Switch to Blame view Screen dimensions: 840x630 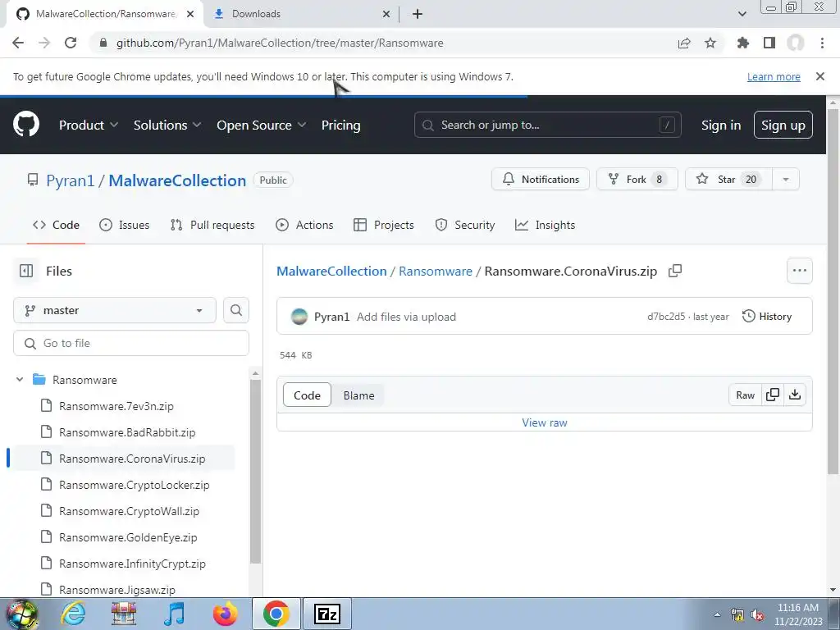click(359, 395)
